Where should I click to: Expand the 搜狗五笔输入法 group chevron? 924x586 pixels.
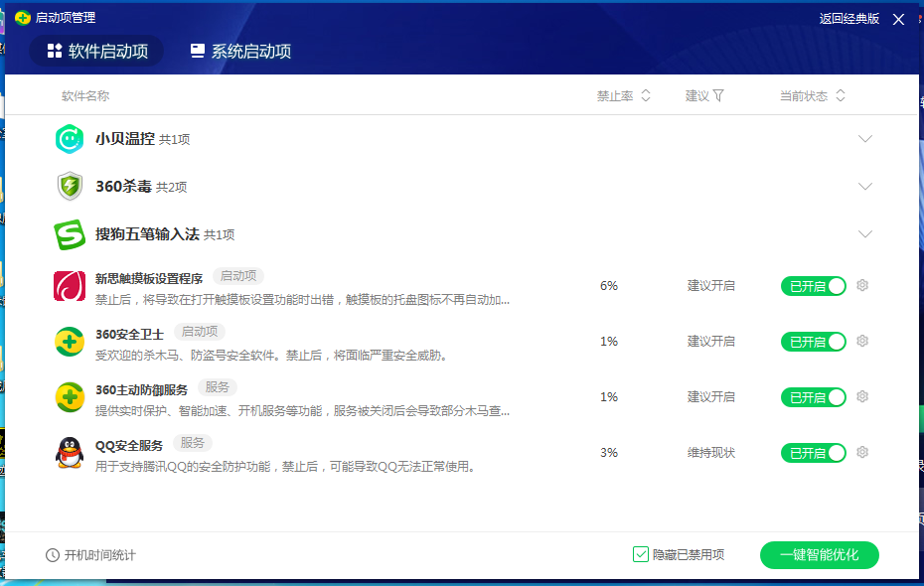(865, 234)
